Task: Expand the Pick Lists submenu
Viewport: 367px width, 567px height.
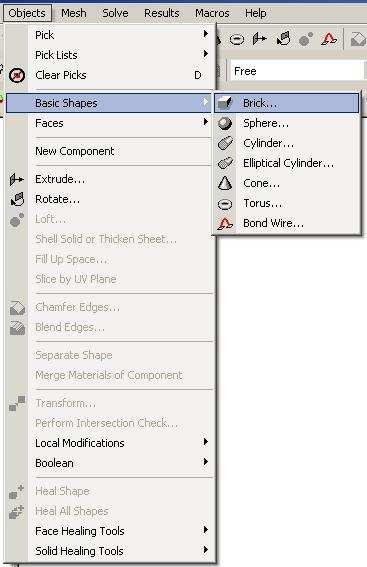Action: pyautogui.click(x=123, y=55)
